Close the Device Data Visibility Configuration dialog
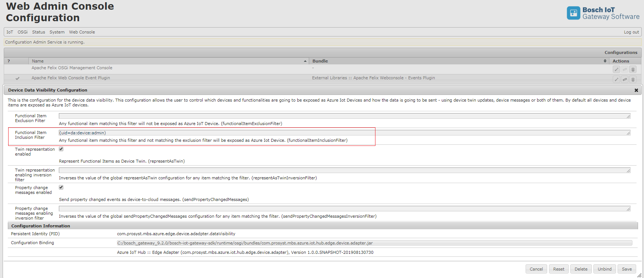 coord(636,90)
